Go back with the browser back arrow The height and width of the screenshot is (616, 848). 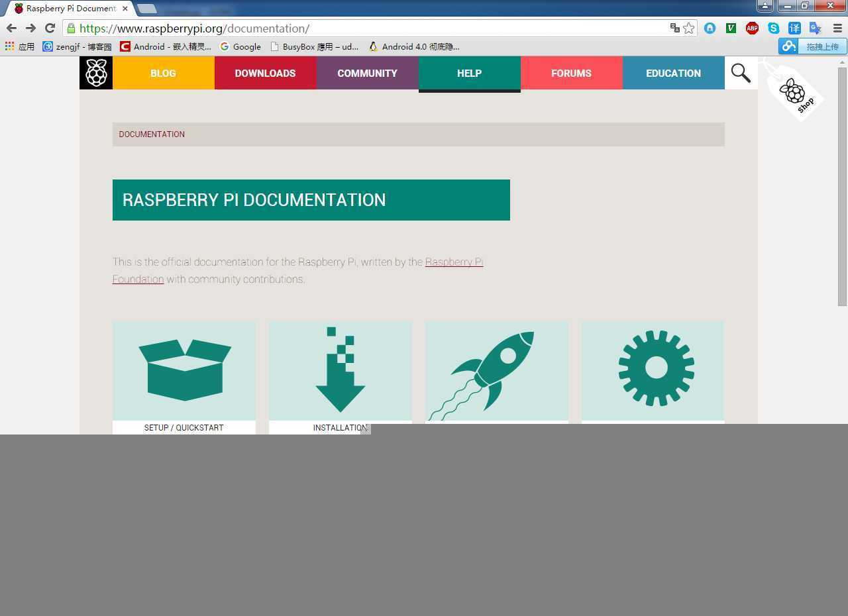(11, 28)
